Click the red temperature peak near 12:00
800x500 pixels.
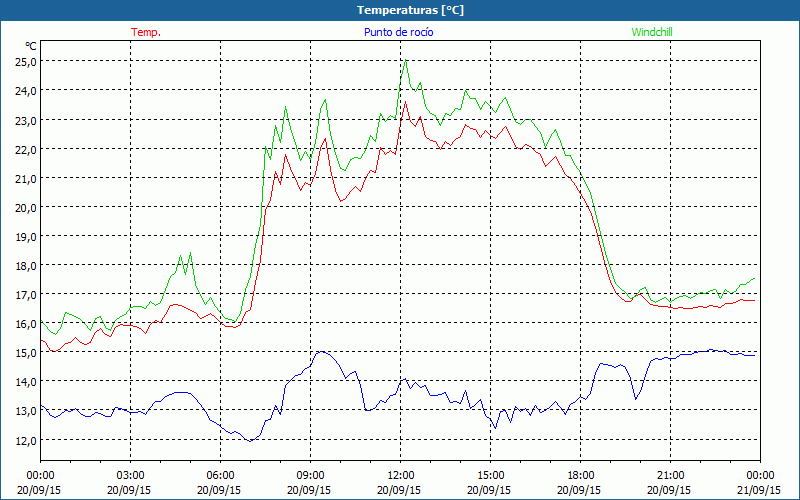click(x=406, y=102)
